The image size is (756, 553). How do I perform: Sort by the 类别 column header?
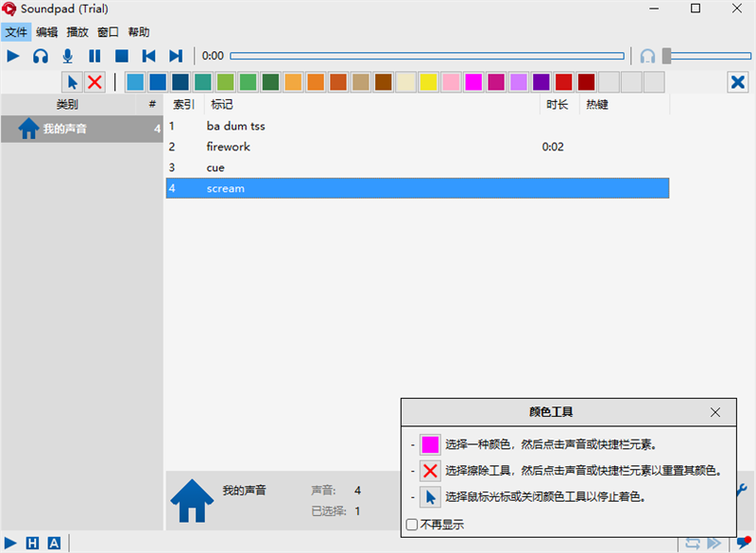point(67,105)
